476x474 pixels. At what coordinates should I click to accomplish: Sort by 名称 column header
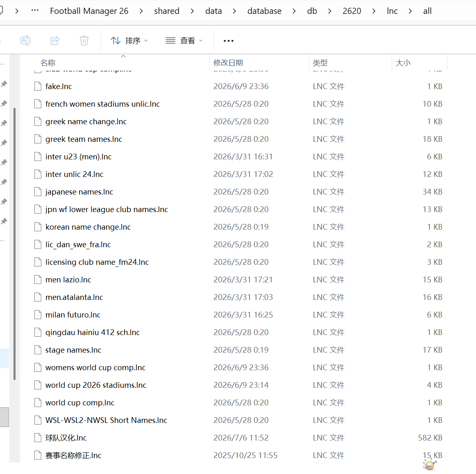point(48,63)
